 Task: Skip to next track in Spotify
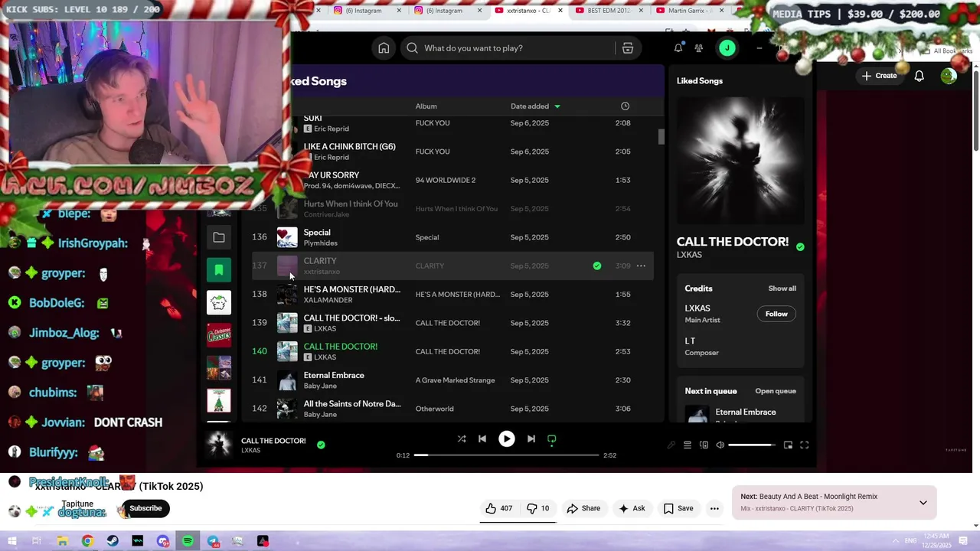[x=531, y=439]
